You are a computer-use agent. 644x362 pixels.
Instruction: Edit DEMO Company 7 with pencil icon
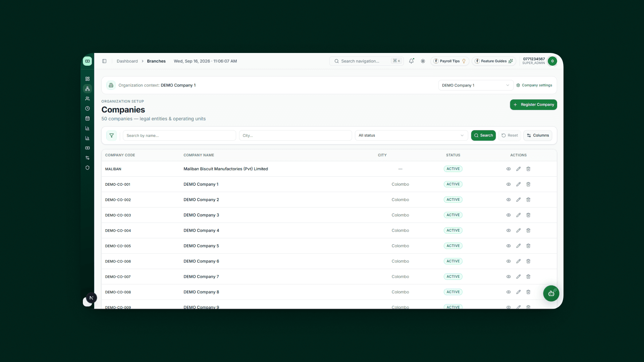pos(518,277)
